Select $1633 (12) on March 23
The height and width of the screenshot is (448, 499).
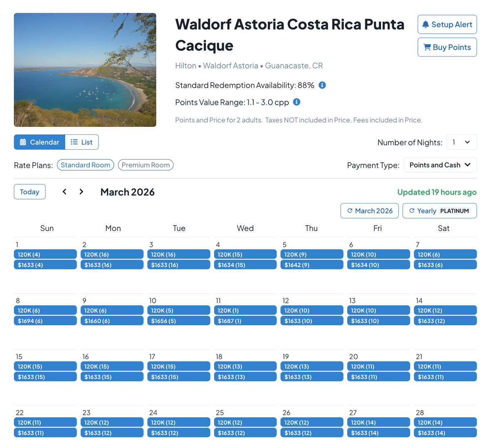112,433
